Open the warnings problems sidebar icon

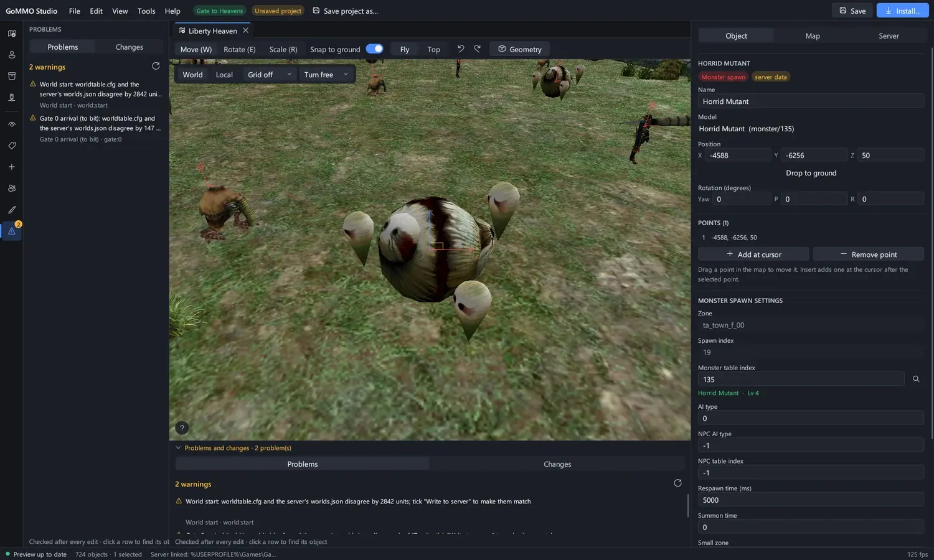point(11,231)
